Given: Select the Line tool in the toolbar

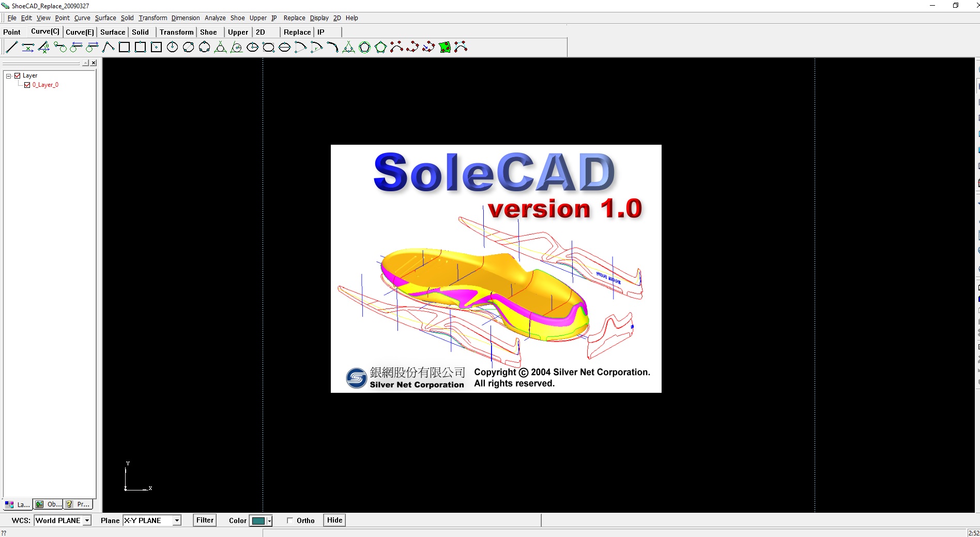Looking at the screenshot, I should (11, 48).
